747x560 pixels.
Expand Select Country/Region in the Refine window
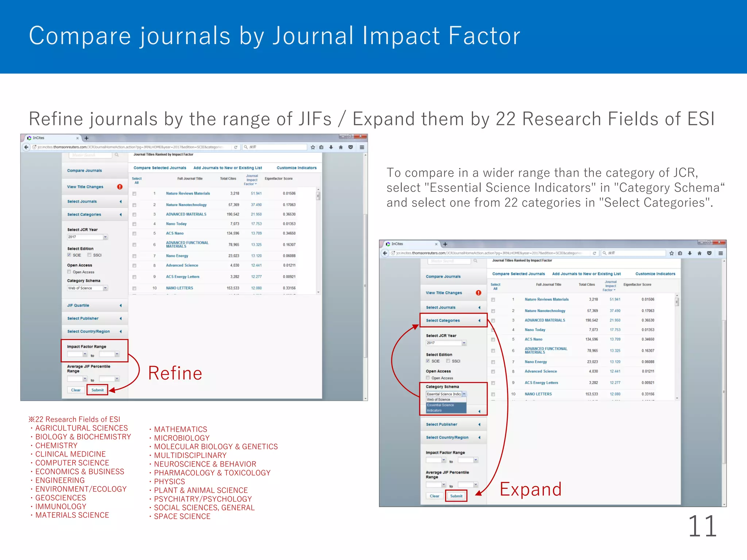(95, 331)
